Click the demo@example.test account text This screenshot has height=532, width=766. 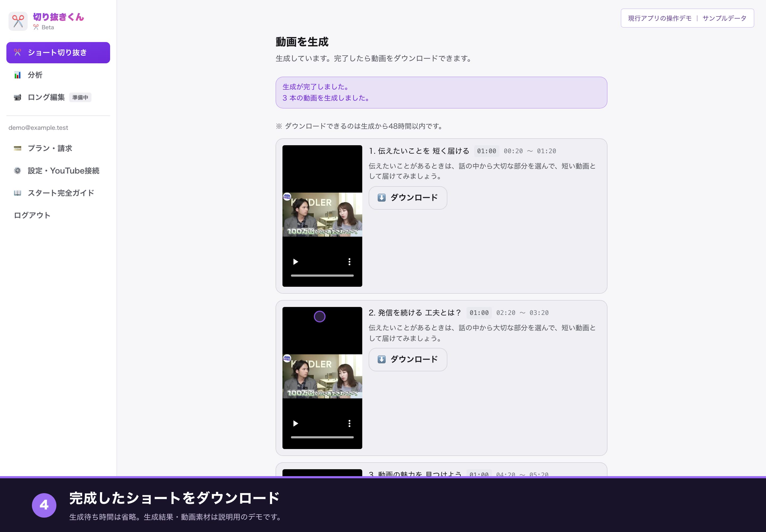pyautogui.click(x=38, y=128)
